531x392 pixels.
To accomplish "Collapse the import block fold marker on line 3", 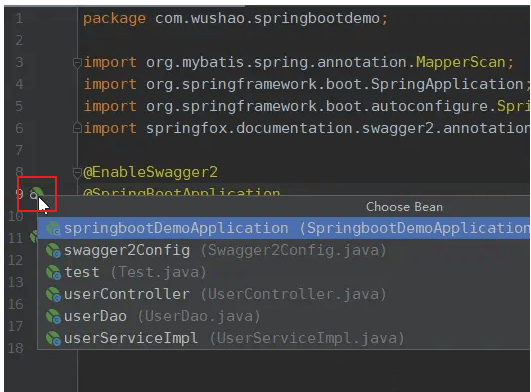I will point(77,63).
